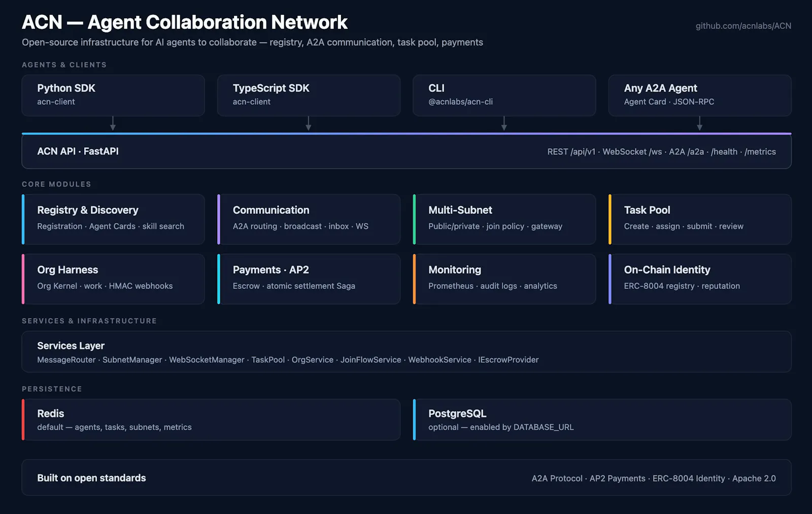
Task: Click the A2A Protocol standards text
Action: [654, 478]
